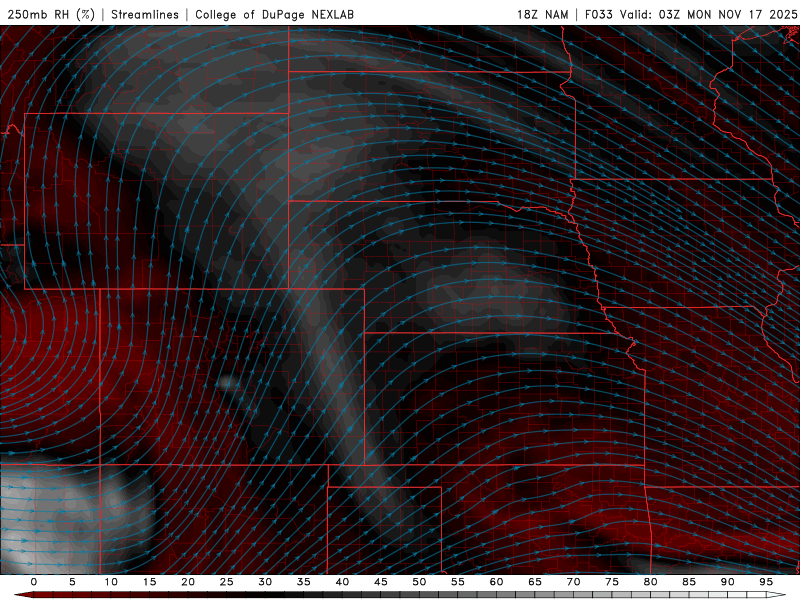Click the colorbar label "95"
Screen dimensions: 800x600
coord(766,582)
